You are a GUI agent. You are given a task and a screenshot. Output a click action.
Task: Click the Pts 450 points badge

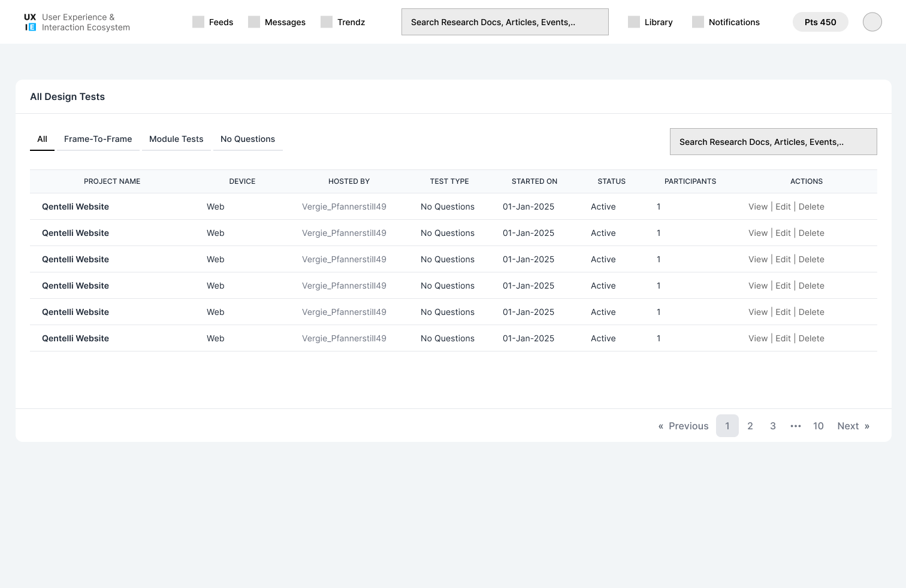coord(820,22)
